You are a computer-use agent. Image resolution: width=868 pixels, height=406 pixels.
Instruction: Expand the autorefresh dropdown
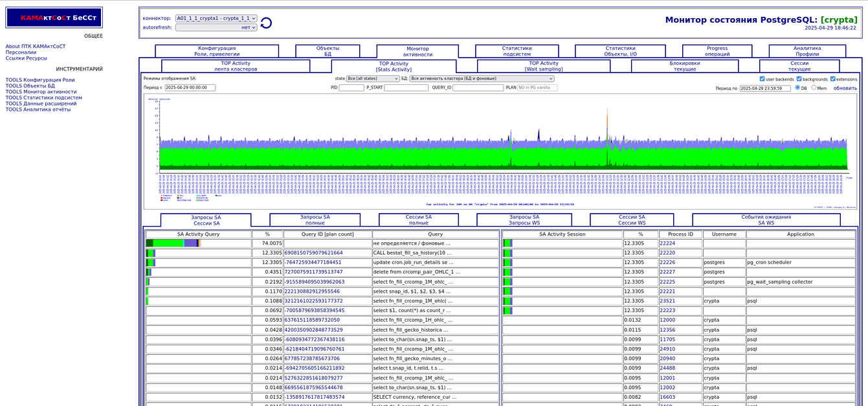point(216,28)
